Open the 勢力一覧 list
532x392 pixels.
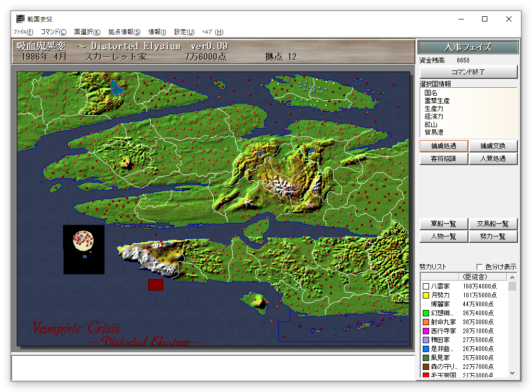493,236
